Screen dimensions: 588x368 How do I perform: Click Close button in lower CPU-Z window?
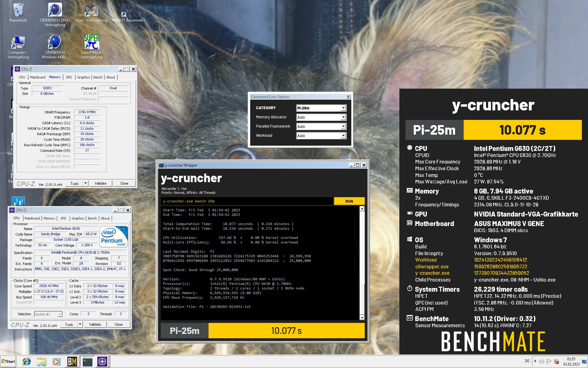tap(119, 324)
